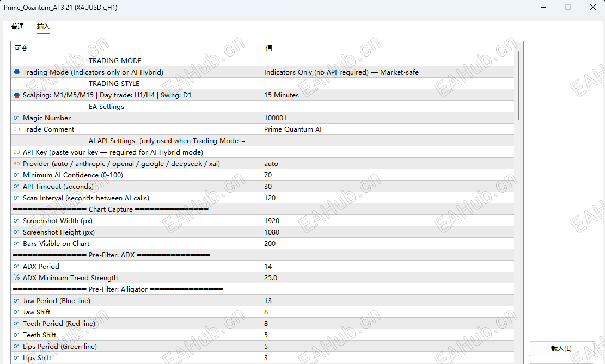605x364 pixels.
Task: Click the Lips Shift label
Action: point(37,358)
